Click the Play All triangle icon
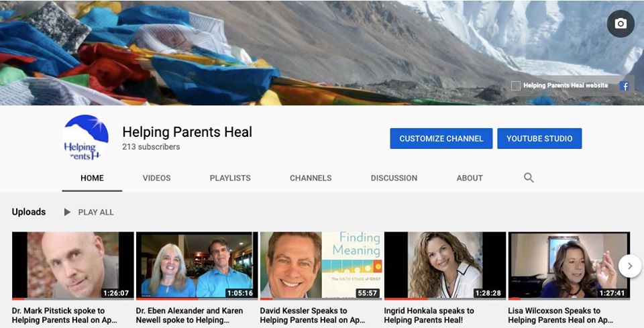Screen dimensions: 644x328 (x=67, y=212)
